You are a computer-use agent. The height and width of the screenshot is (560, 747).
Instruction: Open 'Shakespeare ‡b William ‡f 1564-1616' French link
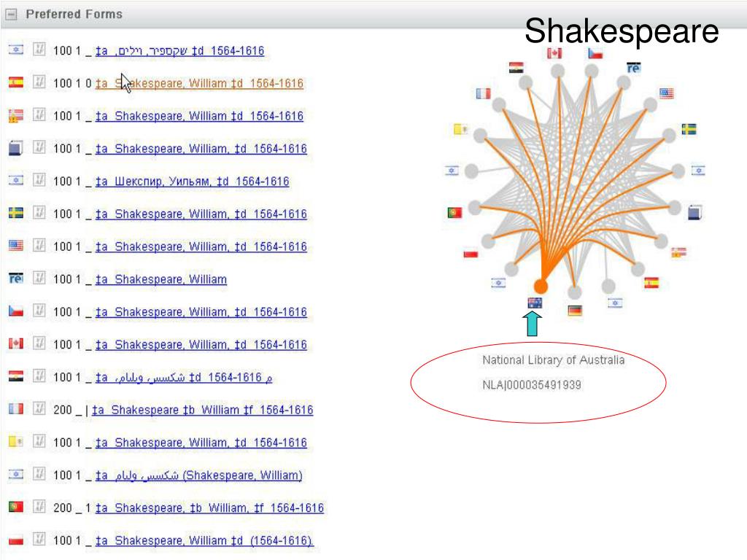pos(203,410)
